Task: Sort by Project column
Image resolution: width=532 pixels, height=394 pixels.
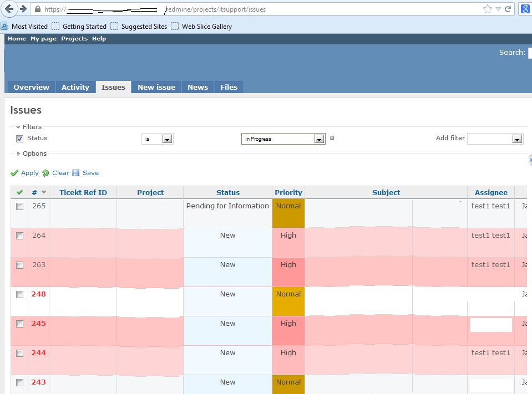Action: (x=150, y=192)
